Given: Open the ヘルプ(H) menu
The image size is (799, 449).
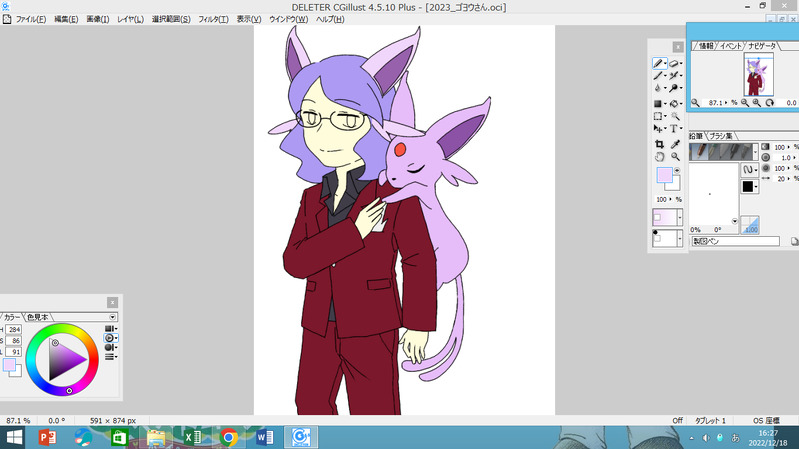Looking at the screenshot, I should pyautogui.click(x=330, y=19).
